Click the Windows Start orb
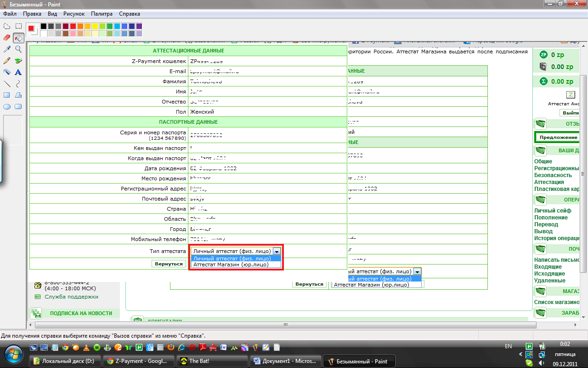Screen dimensions: 588x368 [13, 353]
